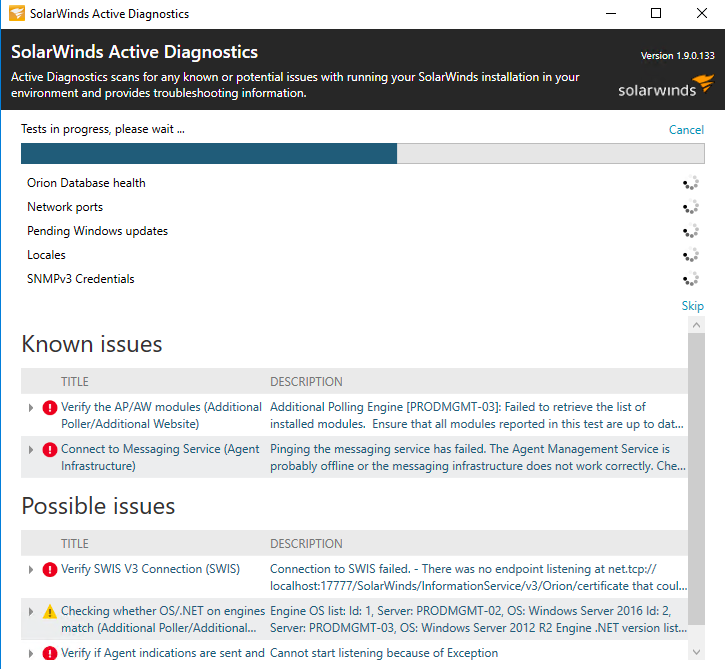This screenshot has width=725, height=669.
Task: Click the TITLE column header under Known issues
Action: [x=75, y=382]
